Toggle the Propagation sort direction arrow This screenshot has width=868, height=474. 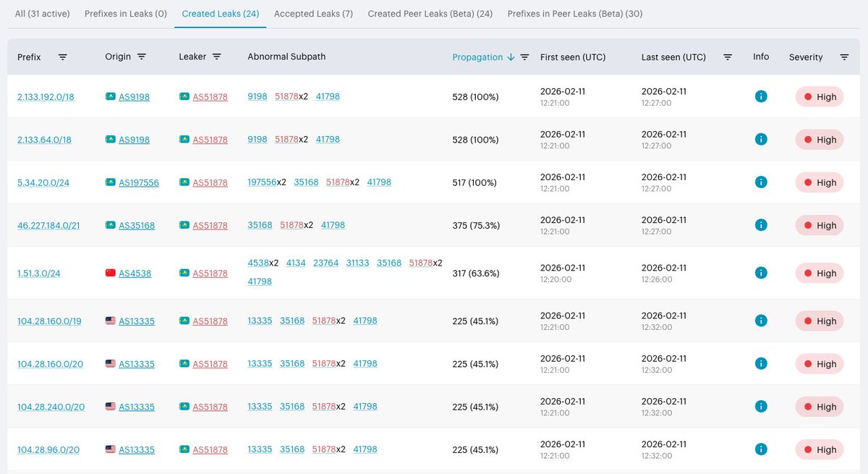511,56
